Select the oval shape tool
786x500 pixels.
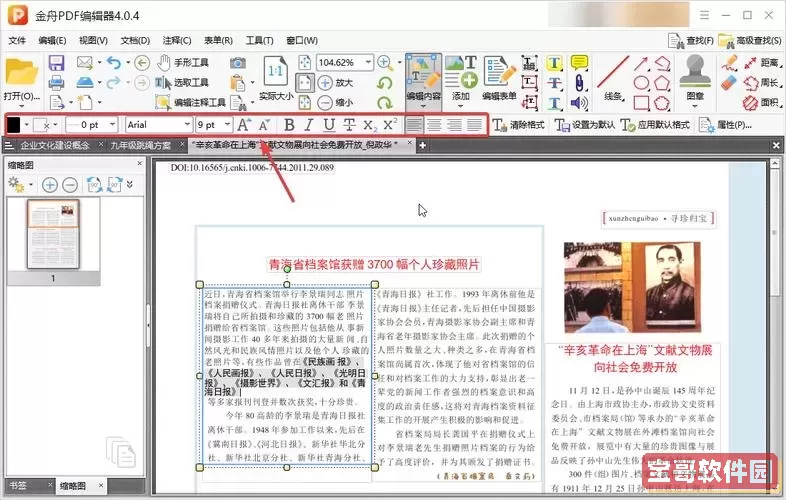click(641, 82)
